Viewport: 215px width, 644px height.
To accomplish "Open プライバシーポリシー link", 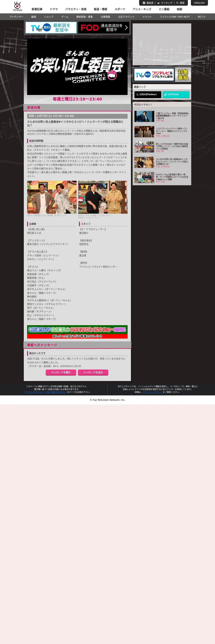I will point(153,392).
